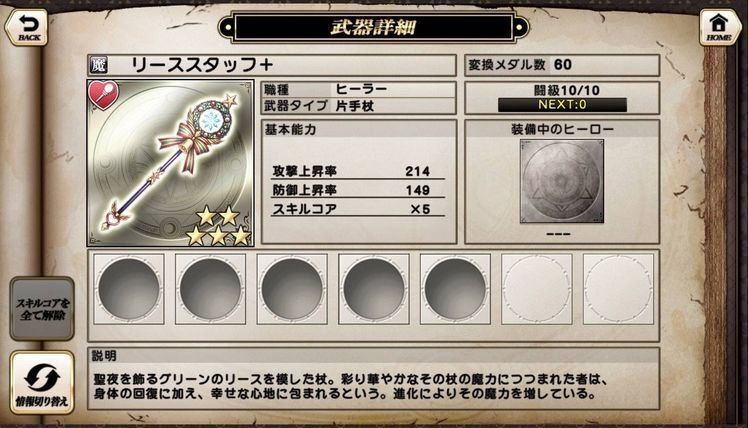Image resolution: width=748 pixels, height=428 pixels.
Task: Open the equipped hero emblem portrait
Action: point(561,181)
